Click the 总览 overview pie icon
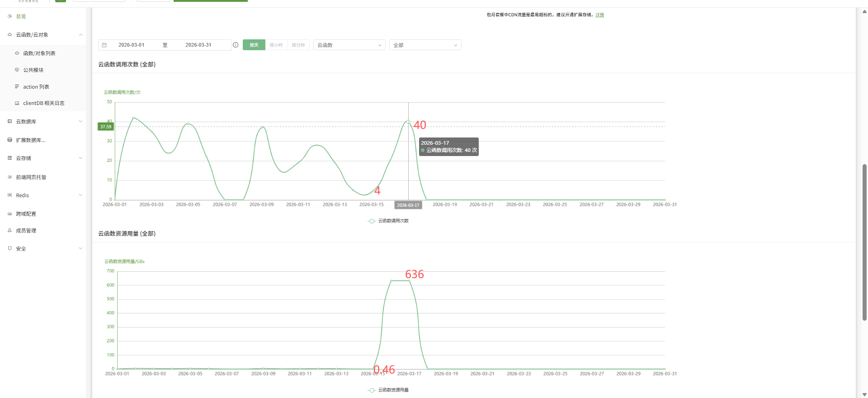The height and width of the screenshot is (398, 868). point(10,16)
